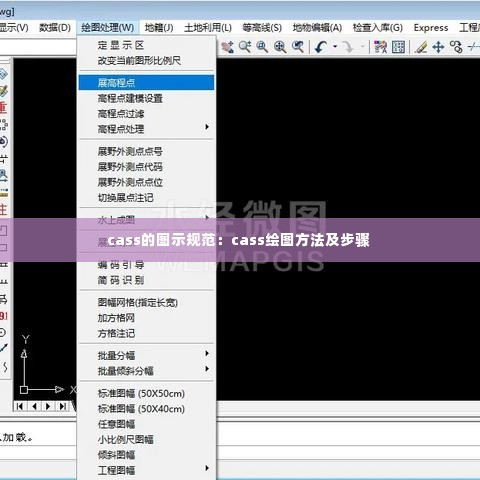The width and height of the screenshot is (480, 480).
Task: Undo the last action with the curved arrow
Action: point(321,47)
